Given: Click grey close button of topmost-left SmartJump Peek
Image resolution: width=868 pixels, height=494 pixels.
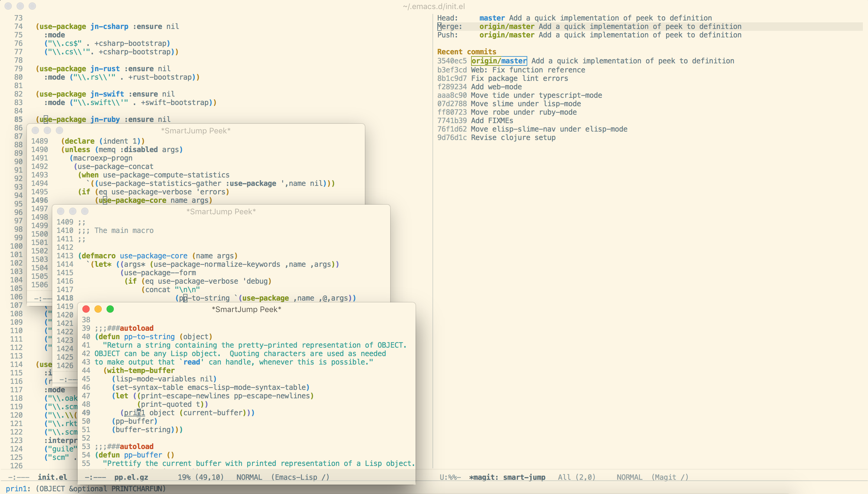Looking at the screenshot, I should coord(35,131).
